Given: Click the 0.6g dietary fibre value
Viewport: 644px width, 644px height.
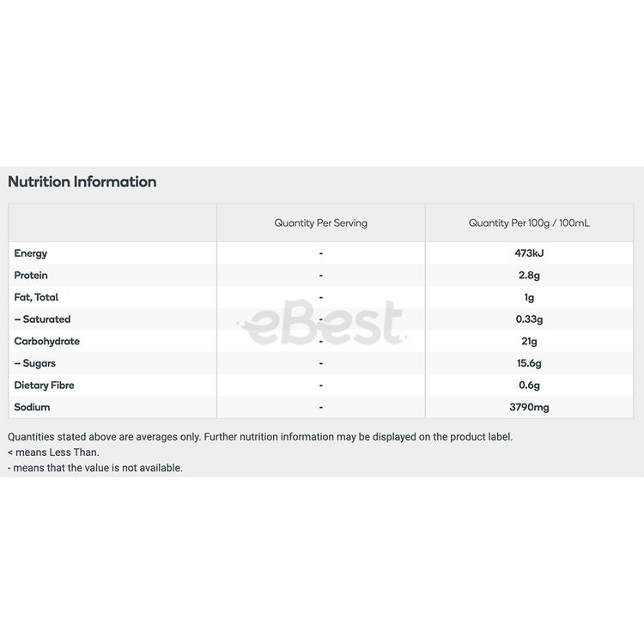Looking at the screenshot, I should tap(529, 386).
